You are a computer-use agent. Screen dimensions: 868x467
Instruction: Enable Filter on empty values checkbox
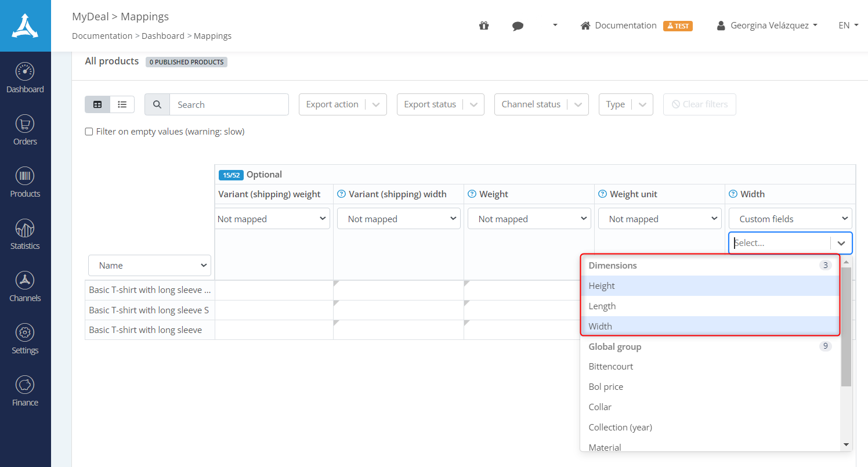coord(89,132)
